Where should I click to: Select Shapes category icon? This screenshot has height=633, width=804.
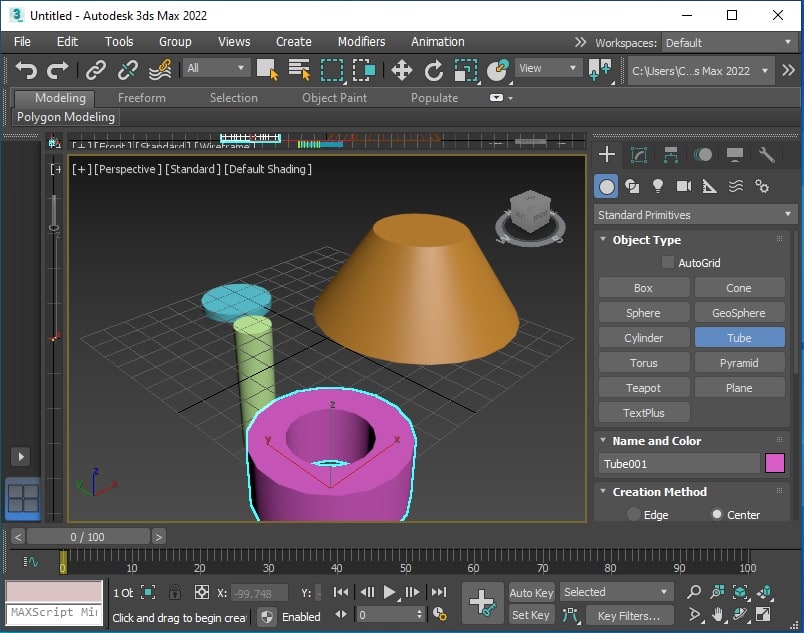tap(632, 186)
